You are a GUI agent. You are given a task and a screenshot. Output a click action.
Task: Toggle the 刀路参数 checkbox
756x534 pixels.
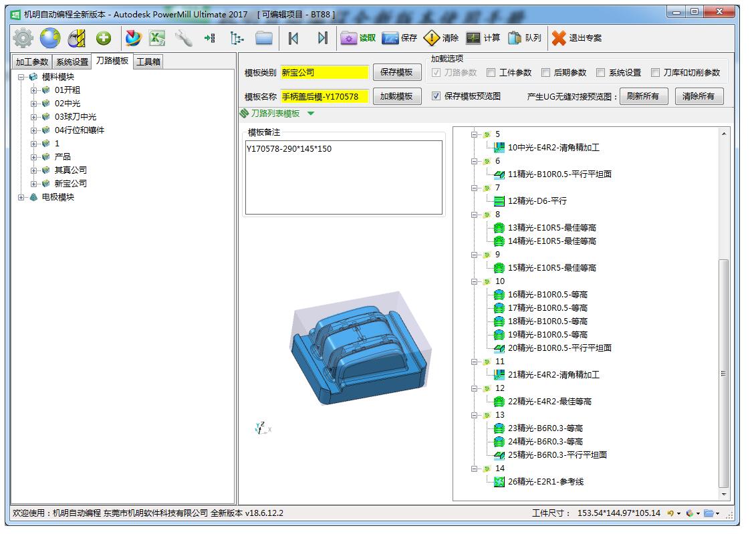(436, 72)
